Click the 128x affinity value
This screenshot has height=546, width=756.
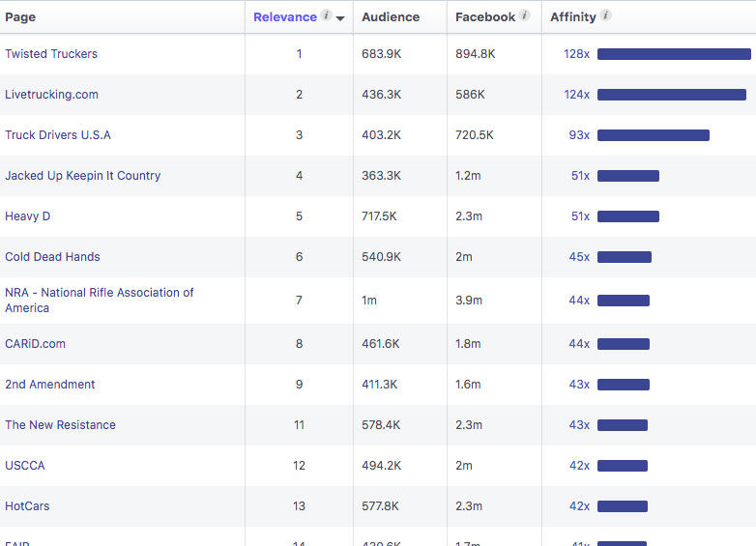576,54
